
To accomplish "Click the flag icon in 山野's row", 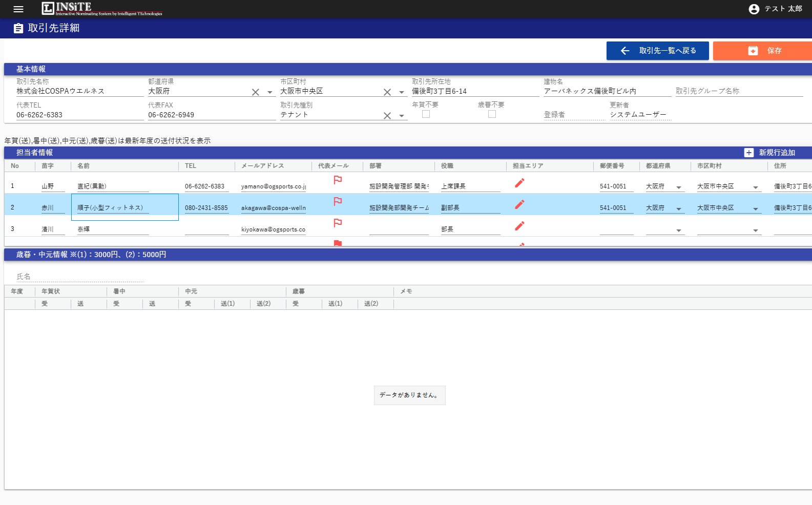I will point(338,180).
